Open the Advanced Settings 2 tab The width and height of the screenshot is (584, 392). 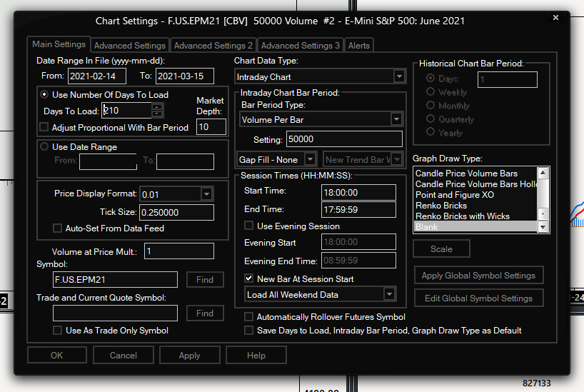pyautogui.click(x=213, y=46)
